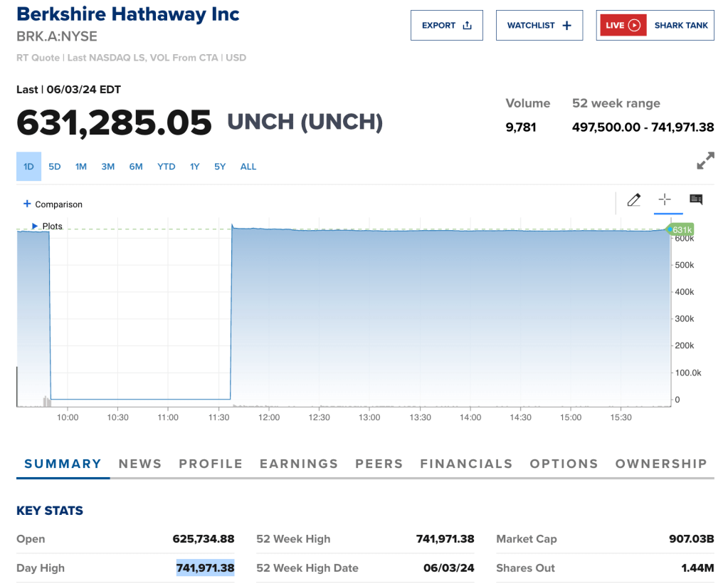
Task: Select the 5D time range
Action: [55, 167]
